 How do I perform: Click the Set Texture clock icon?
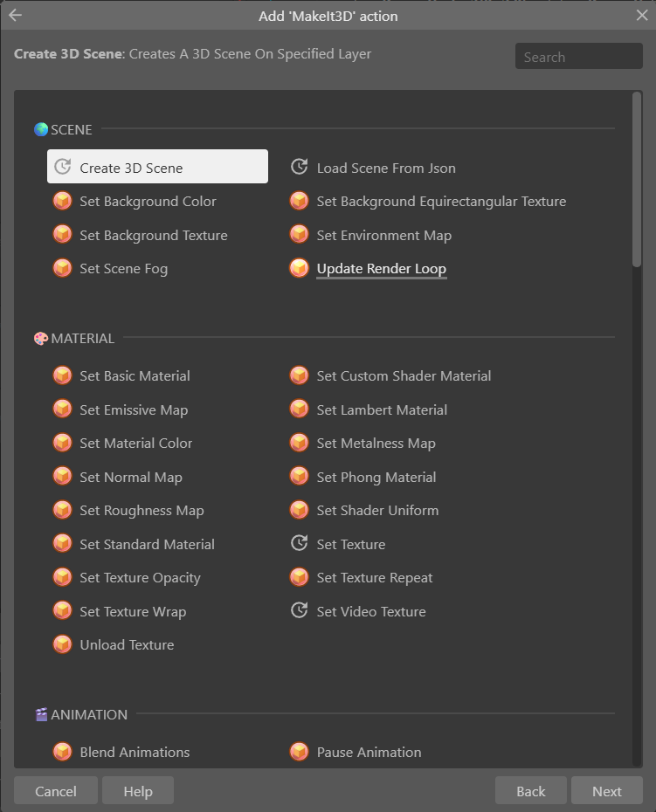[x=299, y=543]
